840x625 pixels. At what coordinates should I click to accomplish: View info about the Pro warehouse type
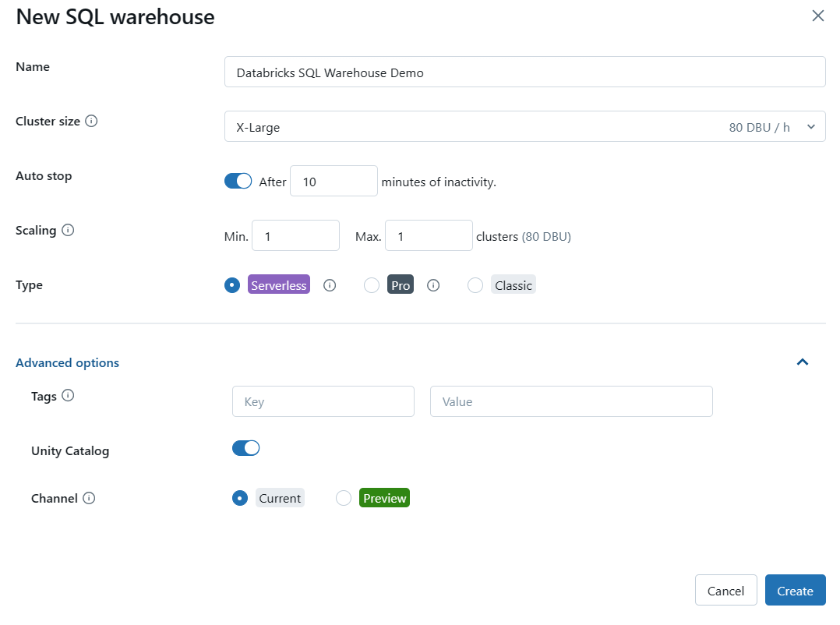433,284
